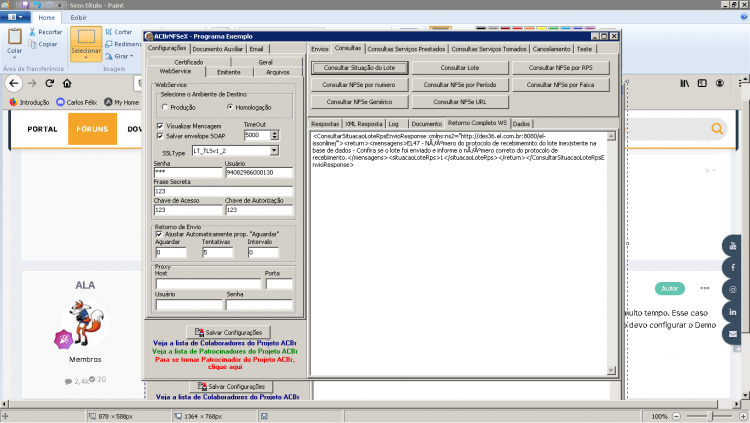
Task: Click the Instagram side button
Action: tap(732, 289)
